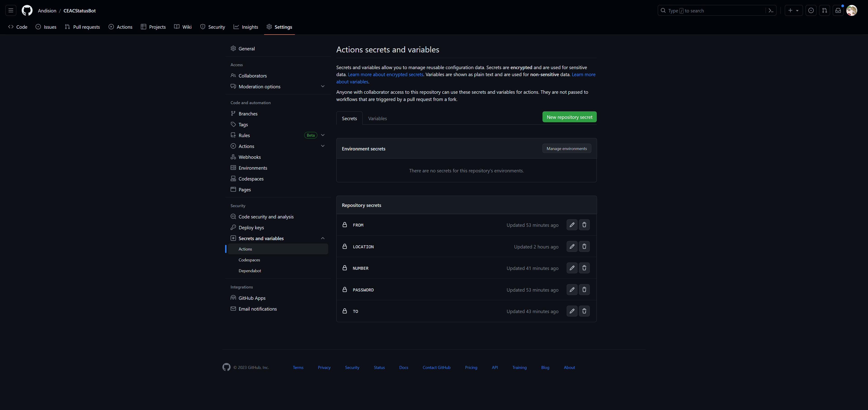Open Learn more about encrypted secrets link
Screen dimensions: 868x410
coord(385,74)
